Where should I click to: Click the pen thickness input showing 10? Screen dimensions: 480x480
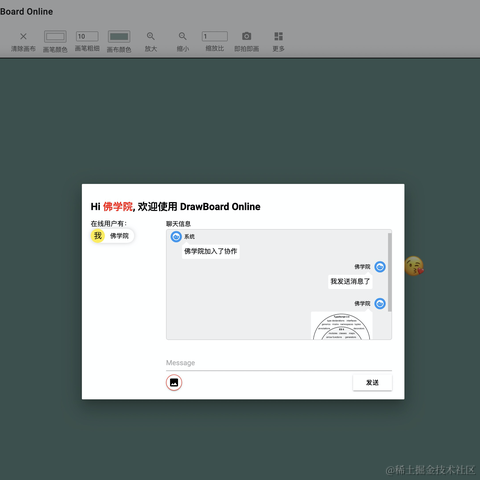[x=87, y=36]
